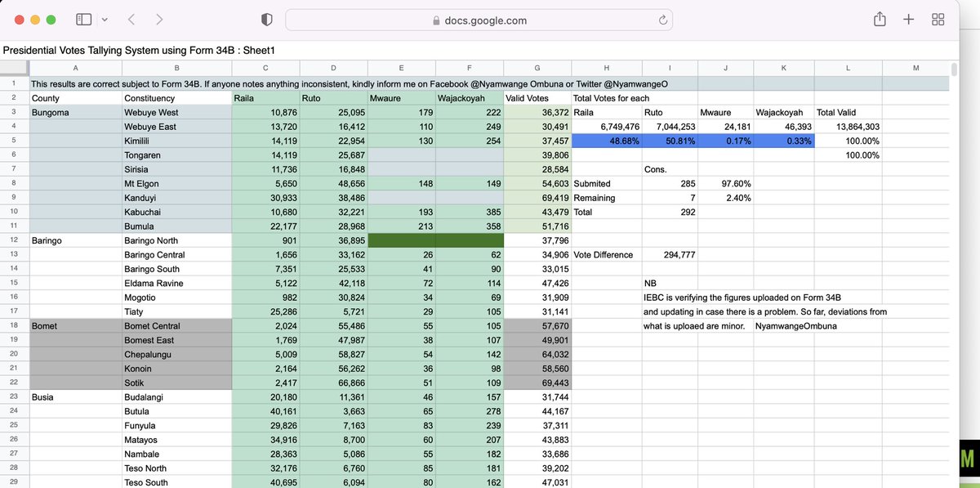
Task: Open the privacy shield report icon
Action: tap(266, 20)
